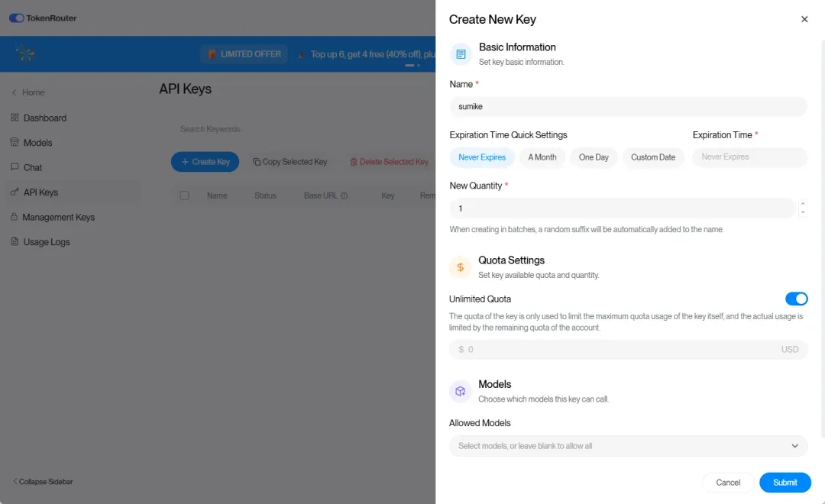Click the Status column header
Viewport: 825px width, 504px height.
point(265,195)
